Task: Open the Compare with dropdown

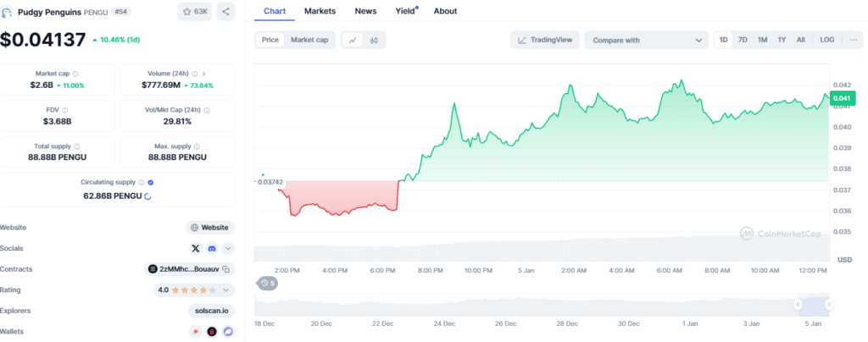Action: point(646,40)
